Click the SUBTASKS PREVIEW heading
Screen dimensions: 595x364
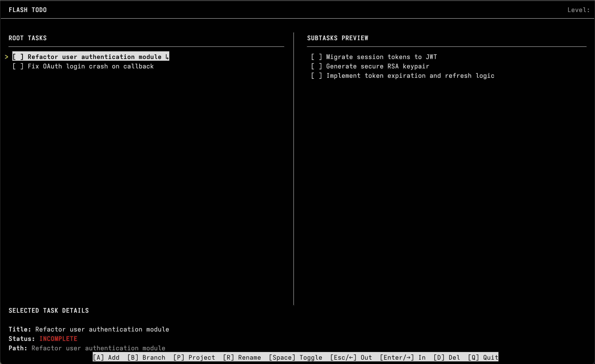[338, 38]
